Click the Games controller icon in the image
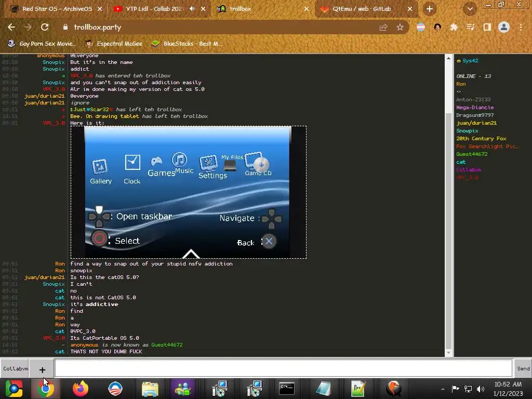This screenshot has width=532, height=399. pos(156,161)
